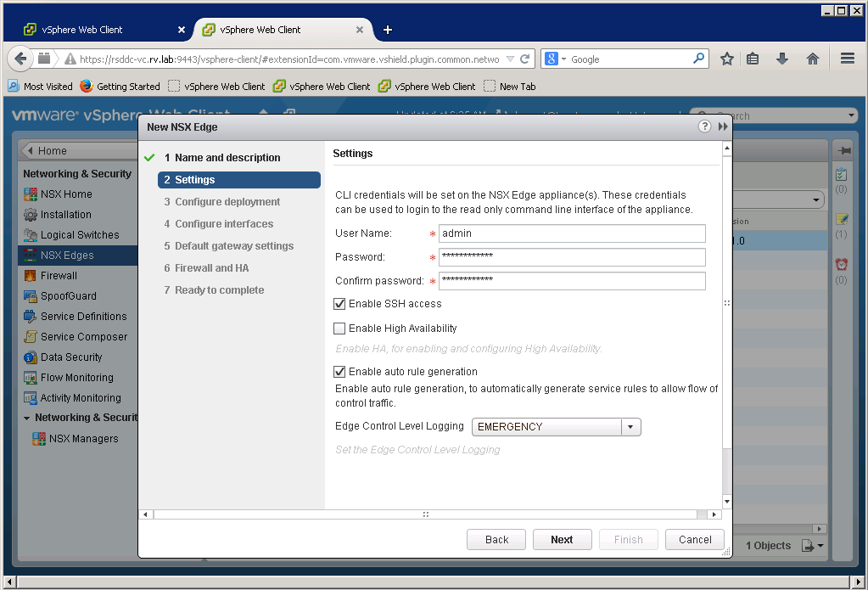
Task: Go to step 3 Configure deployment
Action: 227,202
